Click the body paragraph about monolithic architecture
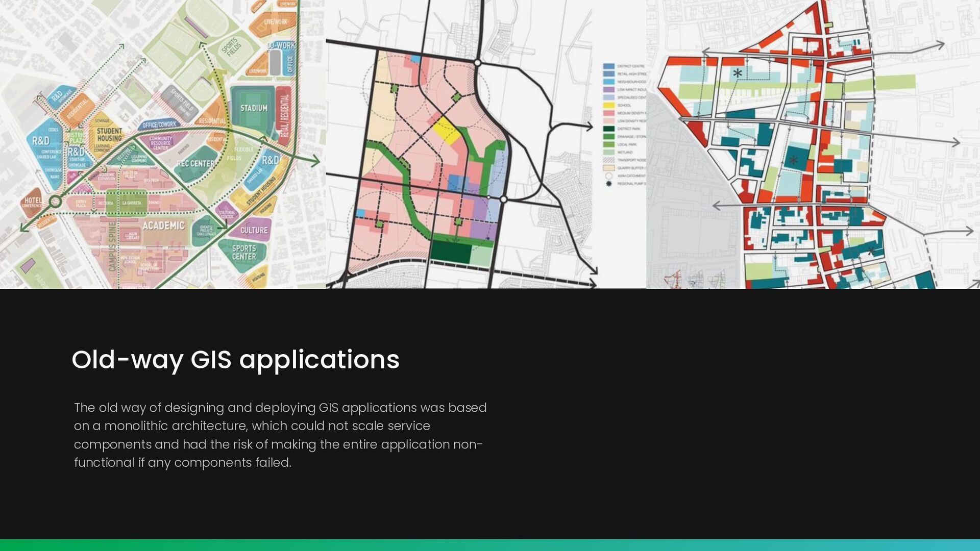The width and height of the screenshot is (980, 551). [280, 435]
